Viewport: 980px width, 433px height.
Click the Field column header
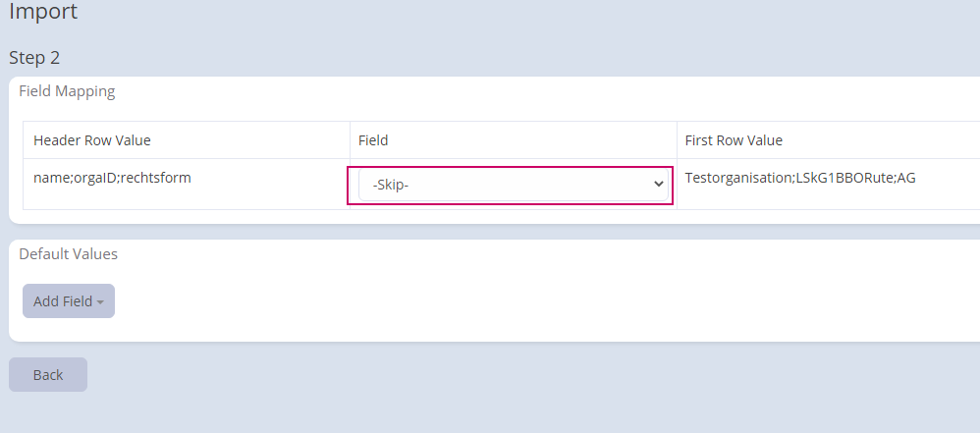pos(373,140)
